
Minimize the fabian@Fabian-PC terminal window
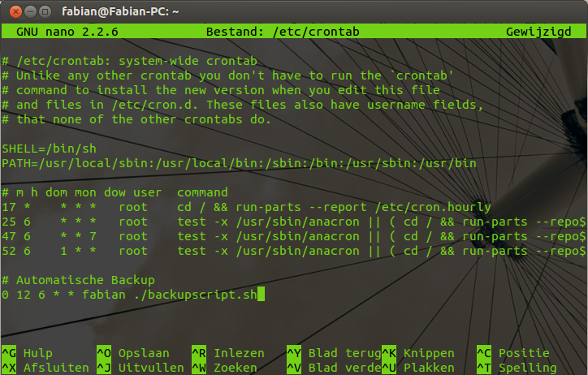click(30, 11)
